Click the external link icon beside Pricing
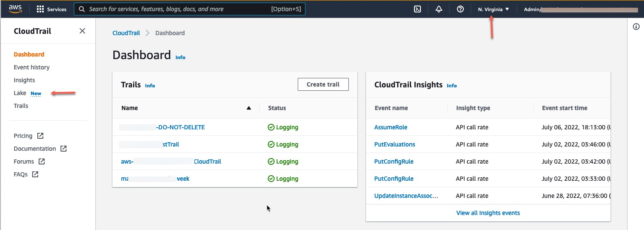Viewport: 644px width, 230px height. coord(40,136)
